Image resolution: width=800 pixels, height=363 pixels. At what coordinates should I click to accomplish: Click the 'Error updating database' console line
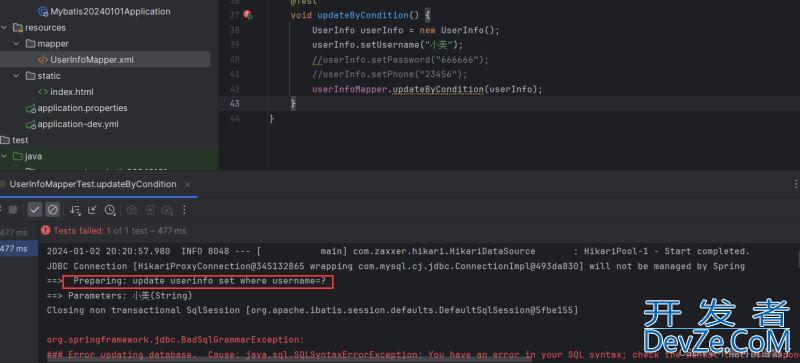(423, 354)
